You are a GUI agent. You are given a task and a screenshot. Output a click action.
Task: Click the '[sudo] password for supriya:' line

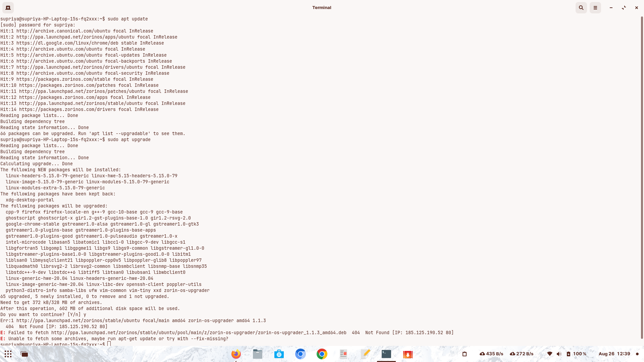tap(38, 25)
